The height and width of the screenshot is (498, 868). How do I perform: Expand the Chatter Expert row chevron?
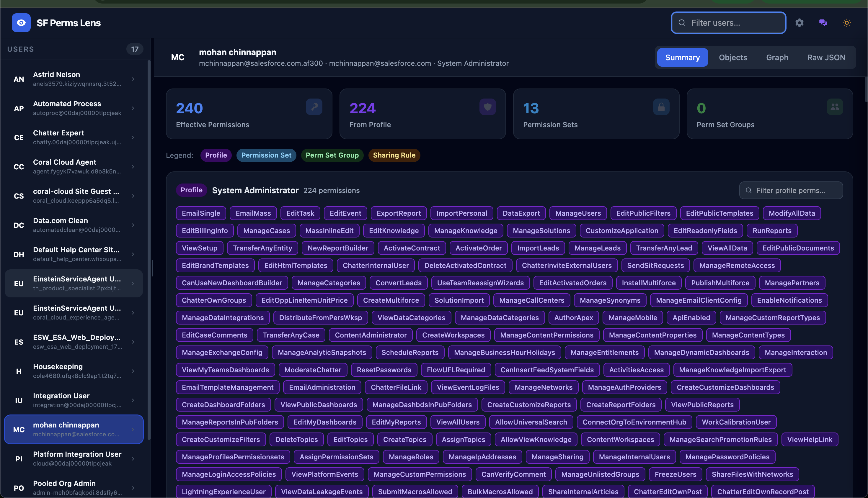click(133, 137)
